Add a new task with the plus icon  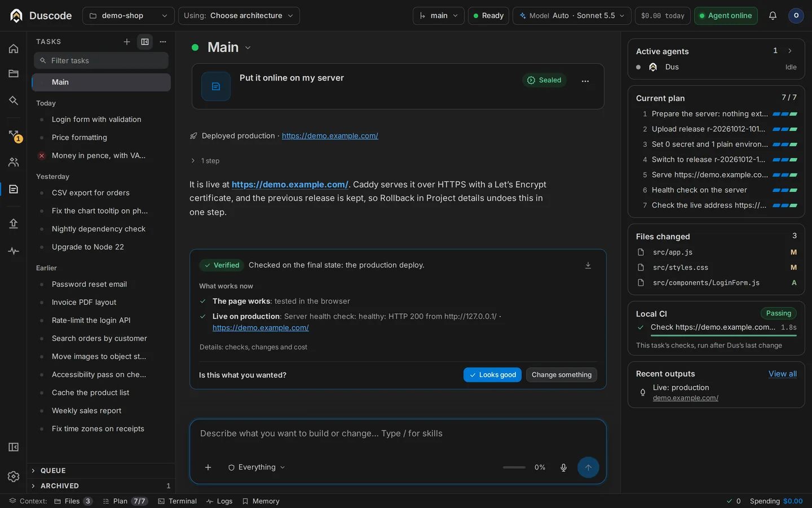tap(127, 42)
